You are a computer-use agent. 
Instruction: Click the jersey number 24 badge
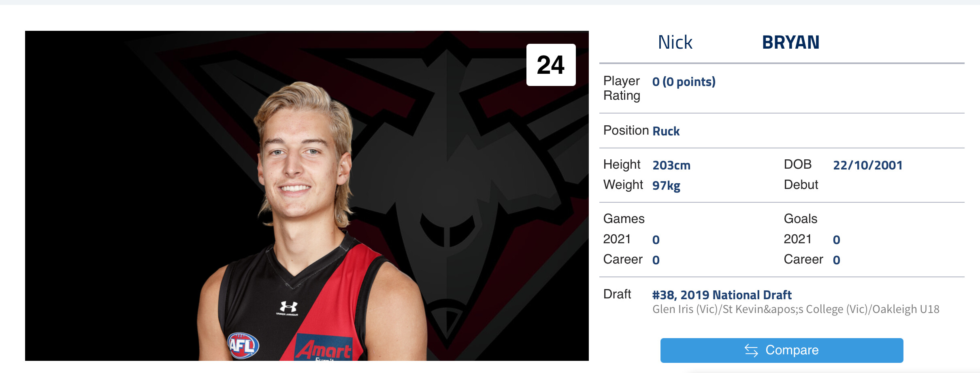click(x=551, y=65)
